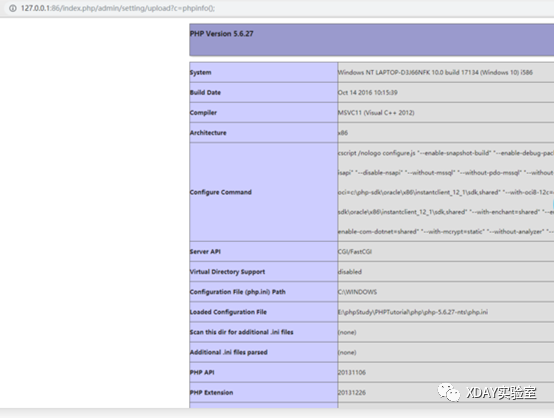Select the Build Date row label

(x=205, y=93)
